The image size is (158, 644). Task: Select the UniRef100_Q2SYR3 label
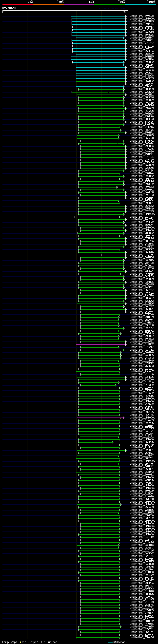pyautogui.click(x=142, y=540)
